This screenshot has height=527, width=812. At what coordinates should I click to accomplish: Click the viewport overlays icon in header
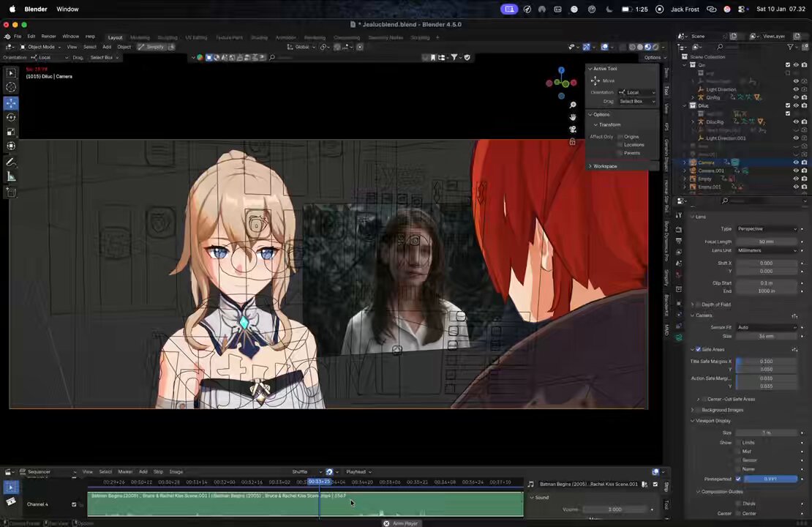pos(604,47)
